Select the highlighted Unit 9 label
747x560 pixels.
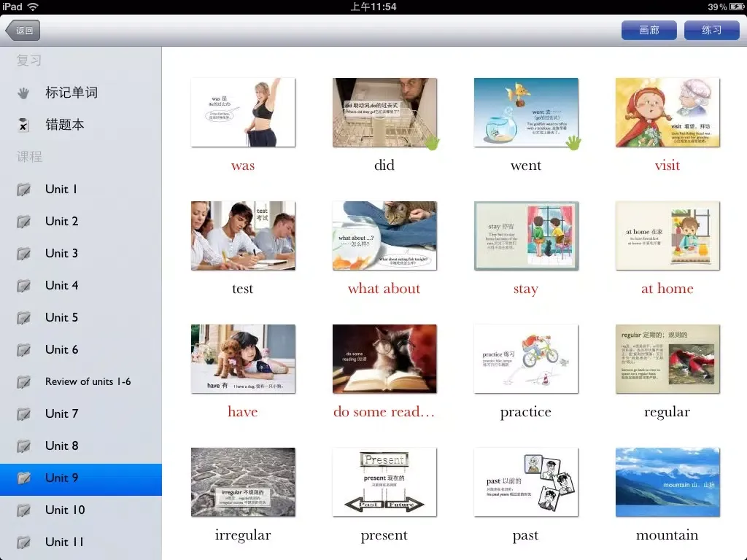(61, 478)
